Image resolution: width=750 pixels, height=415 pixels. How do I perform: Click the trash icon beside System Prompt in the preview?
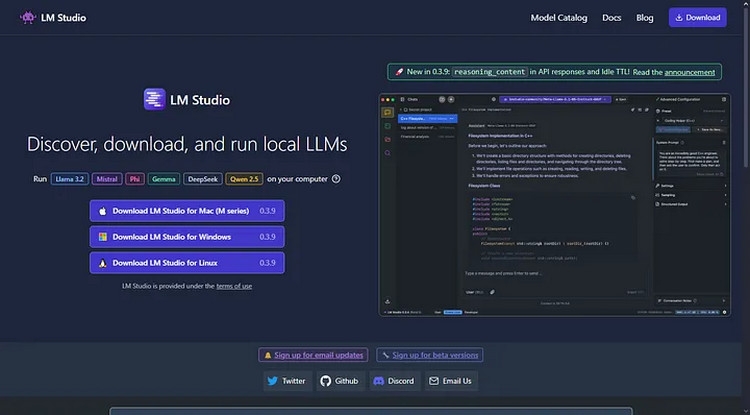(x=724, y=142)
